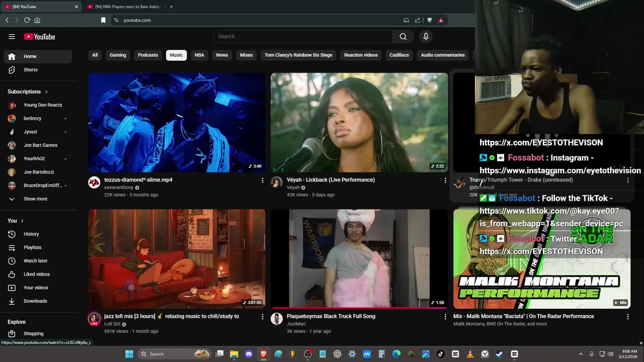
Task: Select the Gaming filter chip
Action: [118, 55]
